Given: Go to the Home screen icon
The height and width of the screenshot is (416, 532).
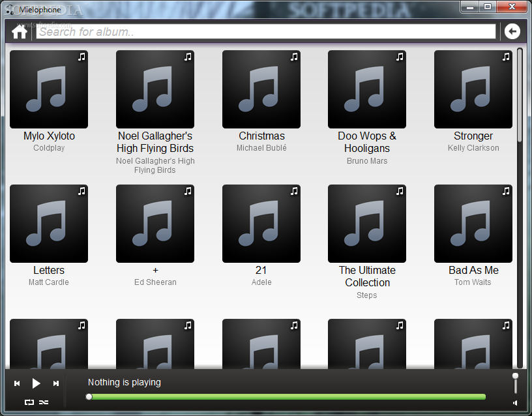Looking at the screenshot, I should click(x=20, y=32).
